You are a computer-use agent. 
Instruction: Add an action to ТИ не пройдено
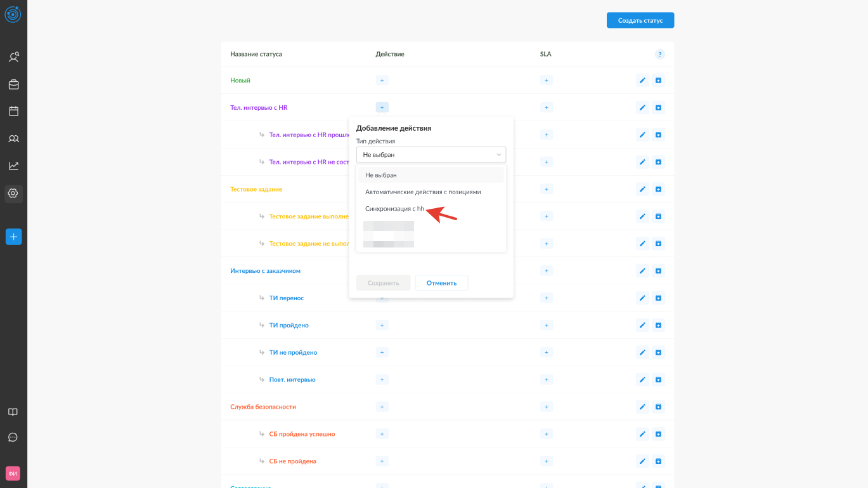coord(382,352)
